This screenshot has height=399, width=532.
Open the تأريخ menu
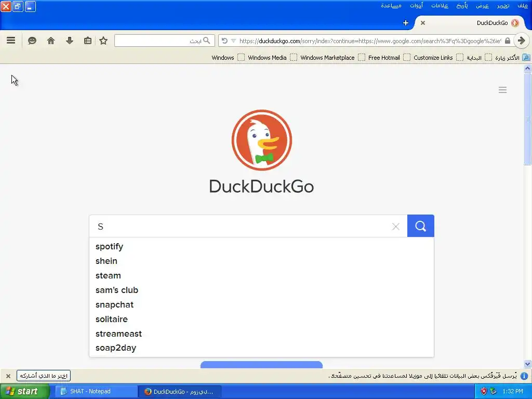462,6
